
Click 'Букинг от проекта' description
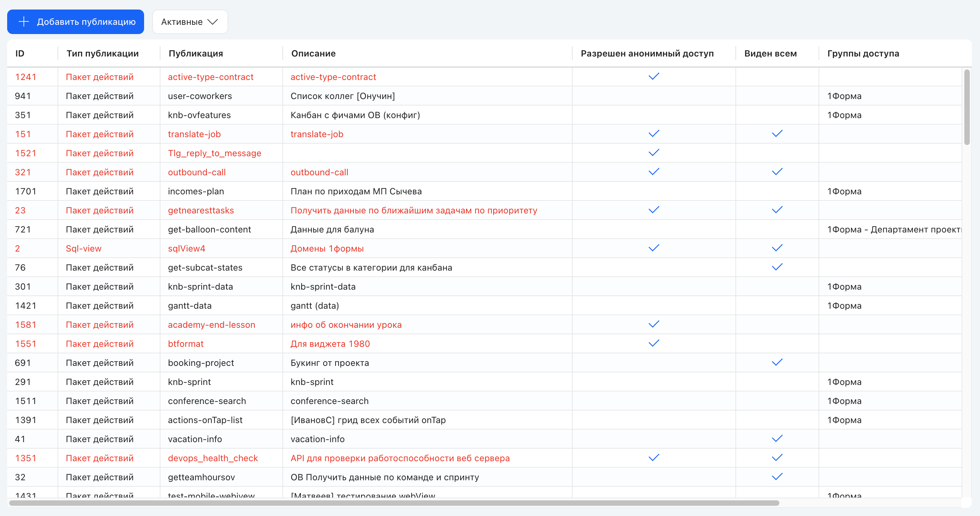click(x=329, y=363)
